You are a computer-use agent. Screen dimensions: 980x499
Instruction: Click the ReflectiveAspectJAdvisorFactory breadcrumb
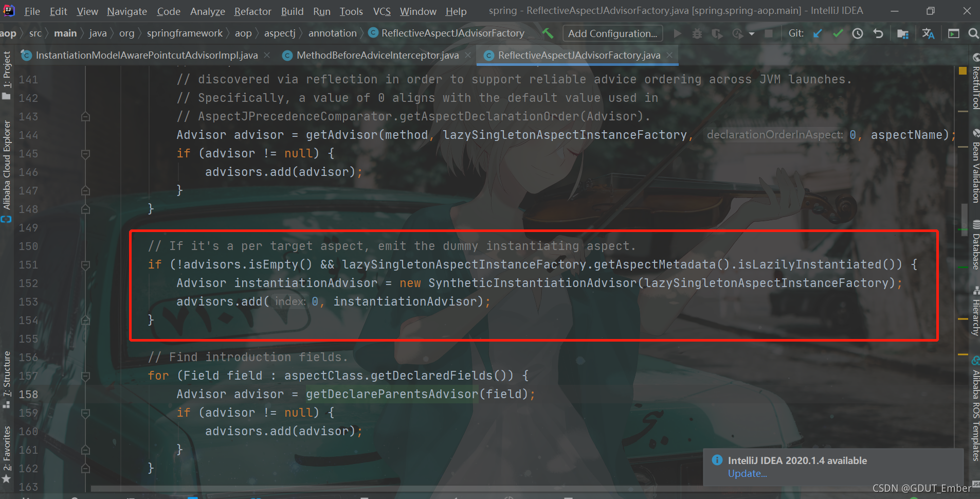pyautogui.click(x=447, y=33)
